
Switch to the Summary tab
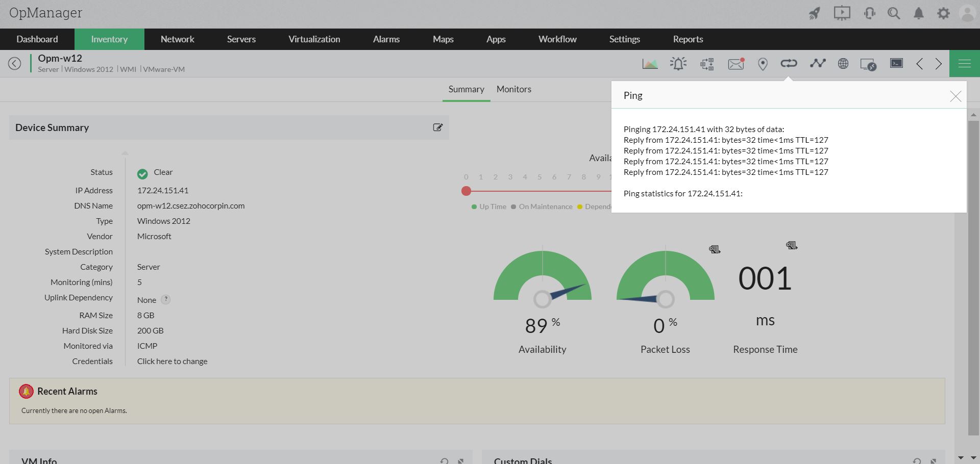tap(467, 89)
